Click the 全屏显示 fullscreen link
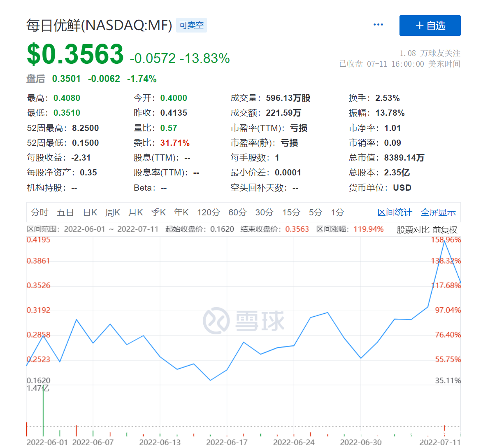Screen dimensions: 483x448 click(x=438, y=212)
